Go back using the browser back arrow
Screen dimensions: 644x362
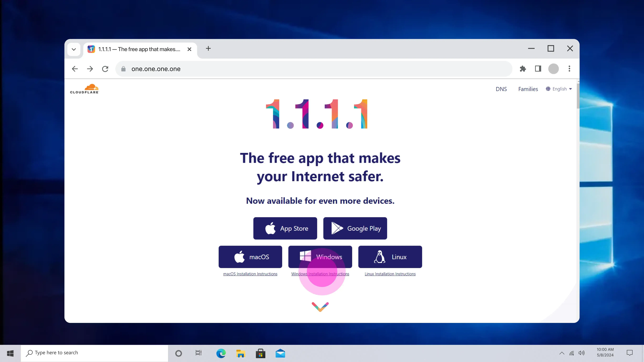(x=75, y=69)
